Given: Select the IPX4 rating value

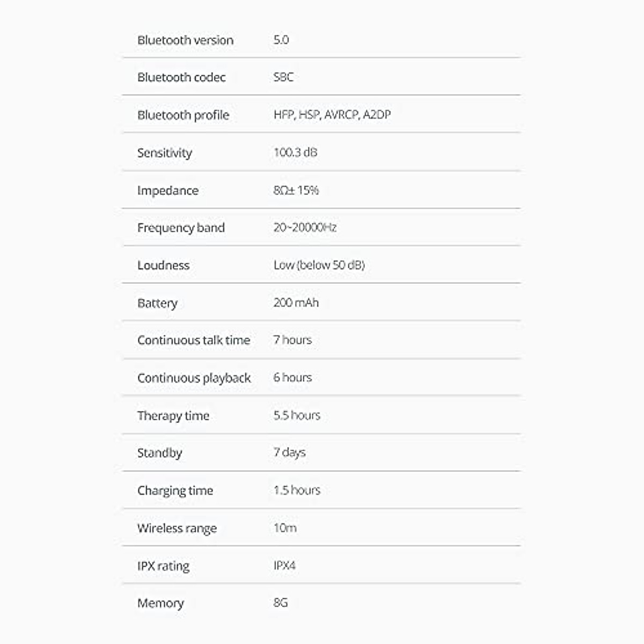Looking at the screenshot, I should pyautogui.click(x=284, y=566).
